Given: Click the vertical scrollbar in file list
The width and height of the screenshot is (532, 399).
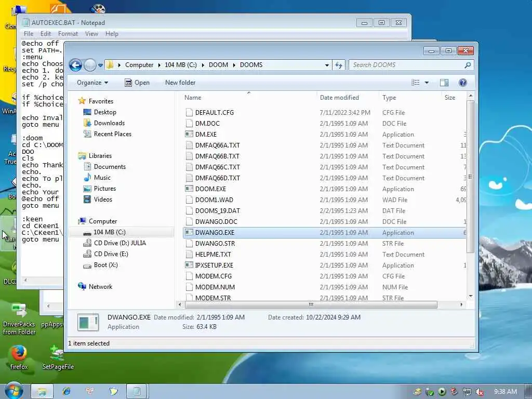Looking at the screenshot, I should click(470, 177).
